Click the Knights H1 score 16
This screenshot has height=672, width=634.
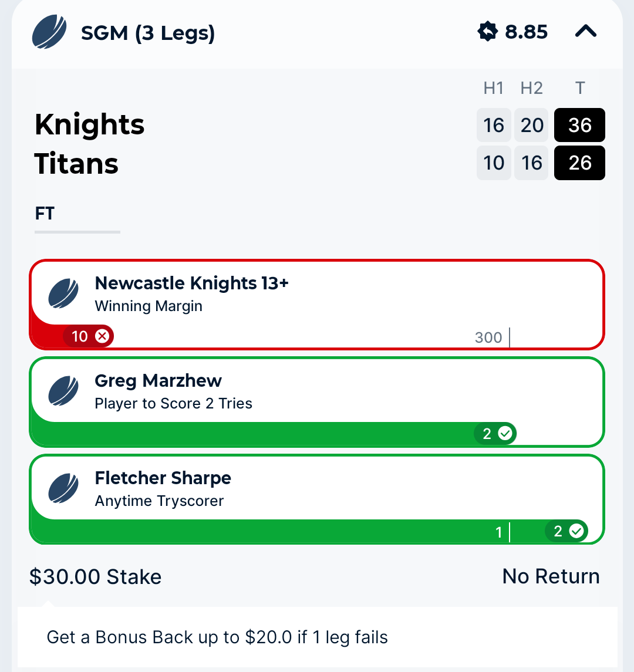[x=494, y=125]
